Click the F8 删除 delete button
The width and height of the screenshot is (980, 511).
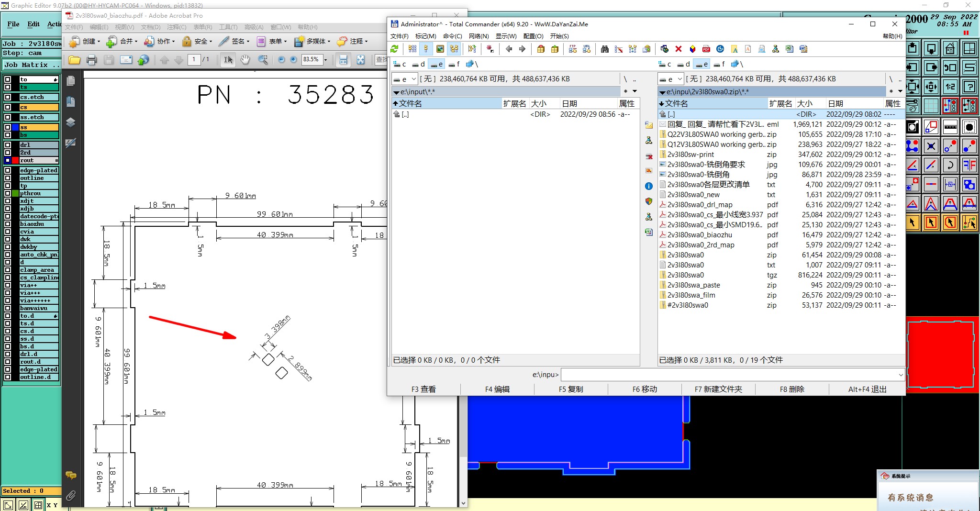click(792, 389)
